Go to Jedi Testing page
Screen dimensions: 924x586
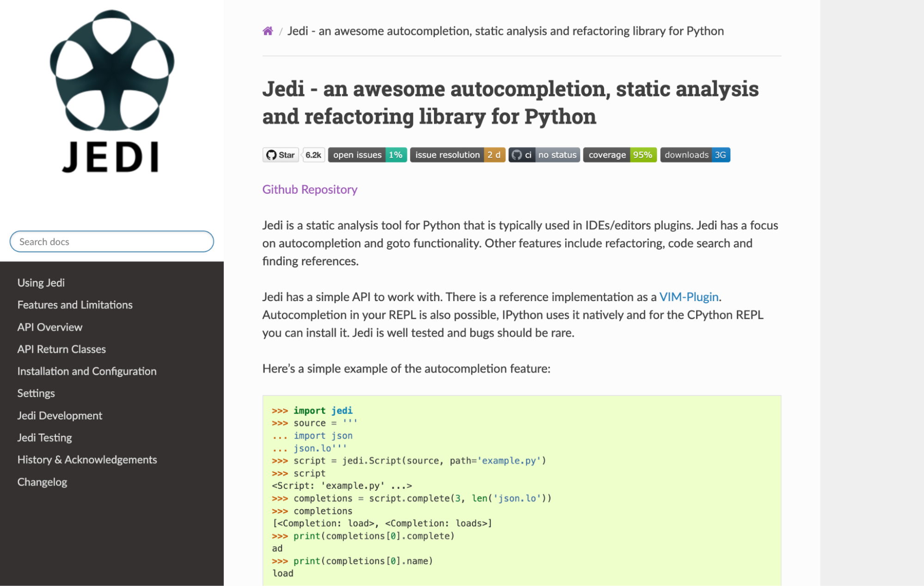(x=44, y=438)
